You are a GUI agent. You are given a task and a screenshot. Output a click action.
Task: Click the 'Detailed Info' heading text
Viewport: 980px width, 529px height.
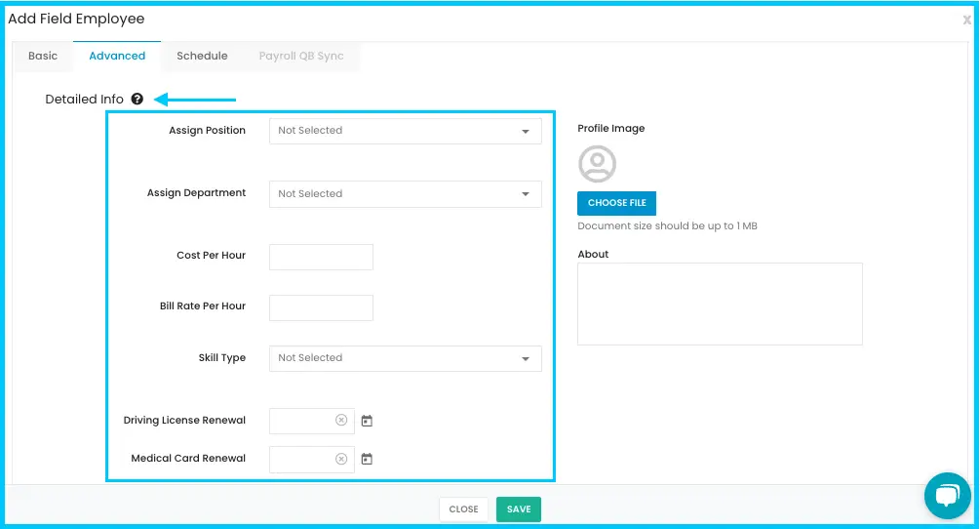[85, 99]
